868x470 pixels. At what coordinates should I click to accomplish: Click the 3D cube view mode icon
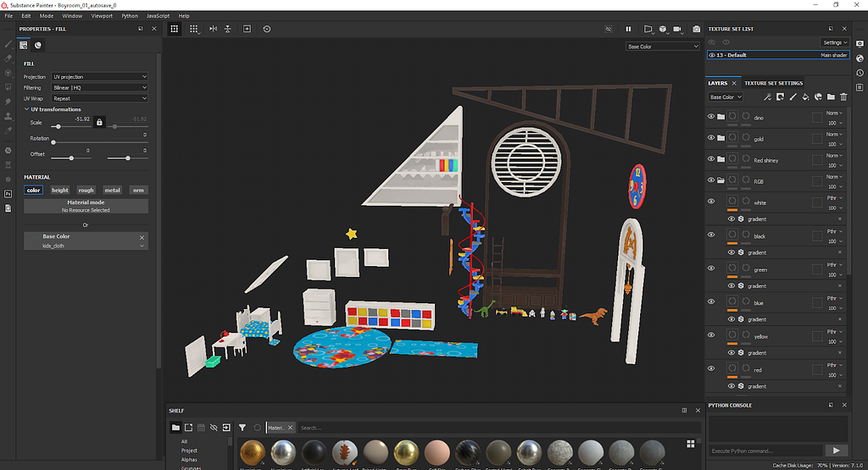click(663, 29)
